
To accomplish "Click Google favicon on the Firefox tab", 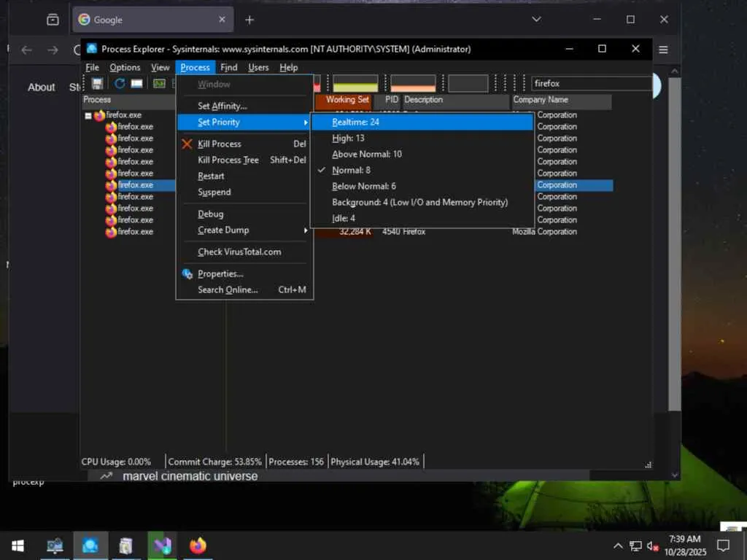I will [x=85, y=20].
